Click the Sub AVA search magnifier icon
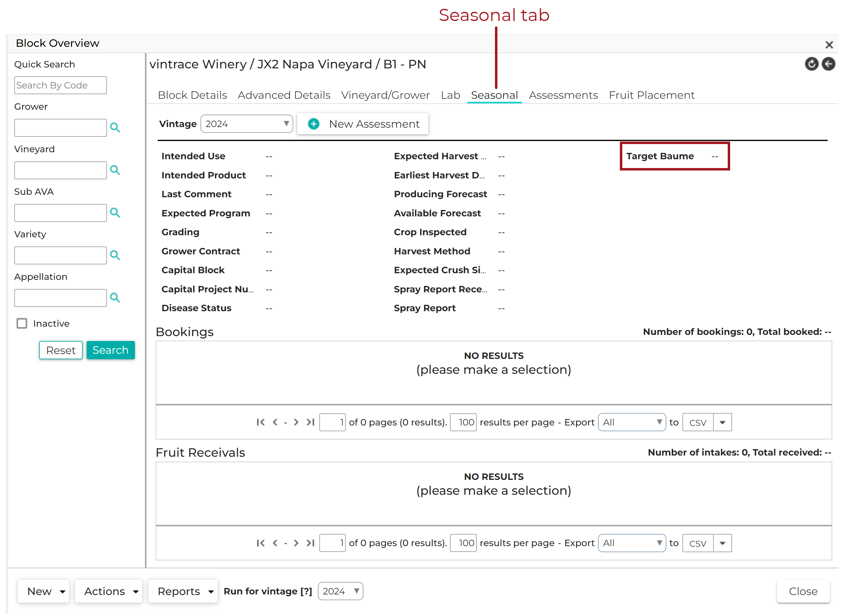Screen dimensions: 845x616 tap(115, 213)
